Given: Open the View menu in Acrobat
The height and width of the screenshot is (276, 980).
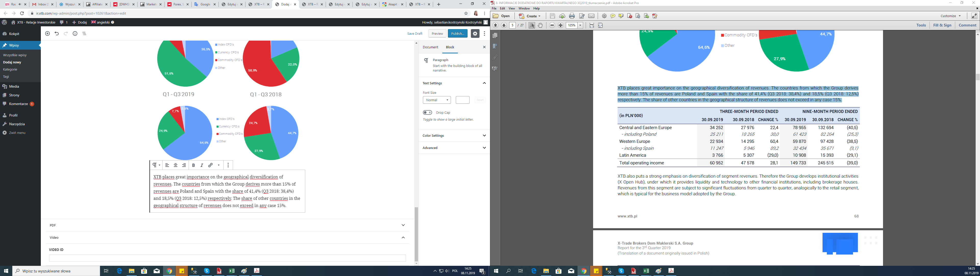Looking at the screenshot, I should click(x=512, y=8).
